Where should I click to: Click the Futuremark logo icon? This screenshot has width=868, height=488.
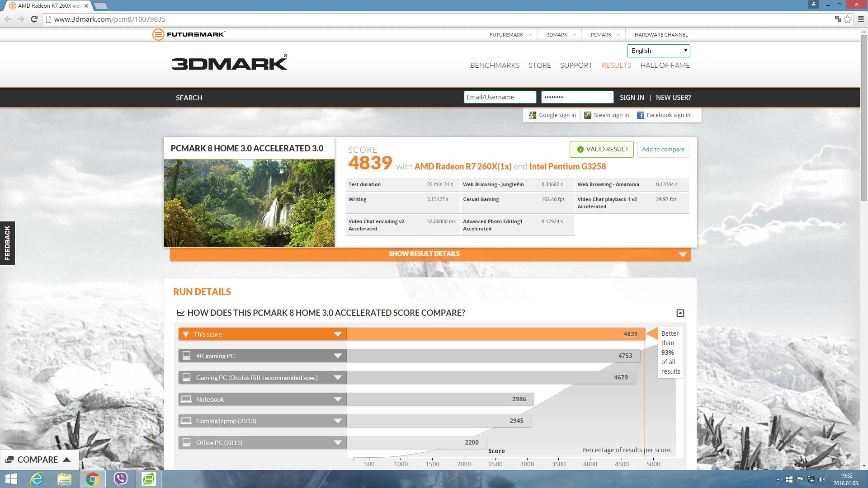pyautogui.click(x=158, y=34)
